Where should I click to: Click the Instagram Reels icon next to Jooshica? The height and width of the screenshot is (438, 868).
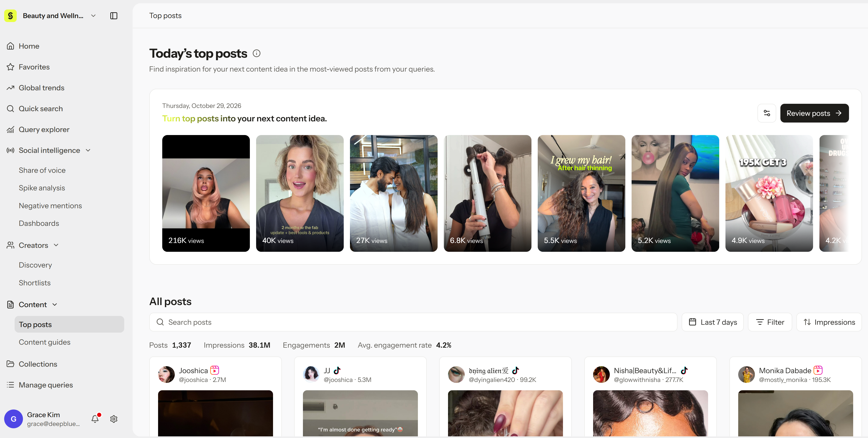point(215,370)
